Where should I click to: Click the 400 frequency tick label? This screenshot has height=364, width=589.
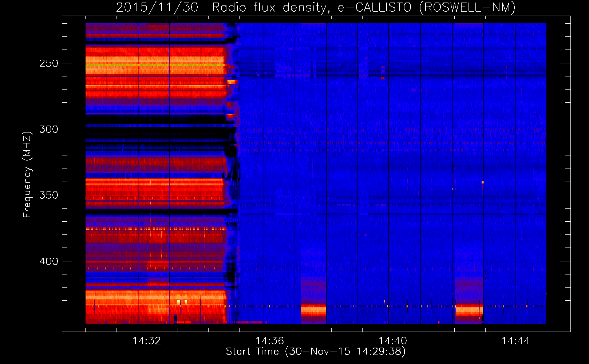[49, 261]
